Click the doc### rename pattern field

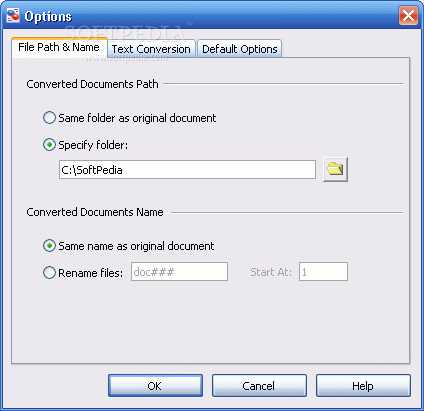(179, 272)
